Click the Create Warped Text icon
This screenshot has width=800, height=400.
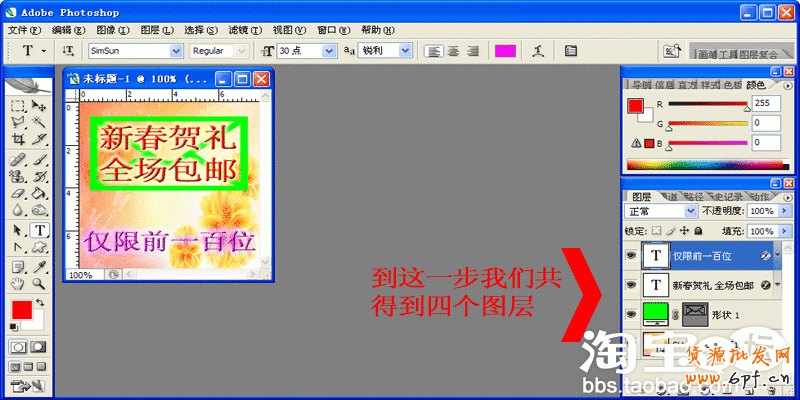pyautogui.click(x=538, y=50)
